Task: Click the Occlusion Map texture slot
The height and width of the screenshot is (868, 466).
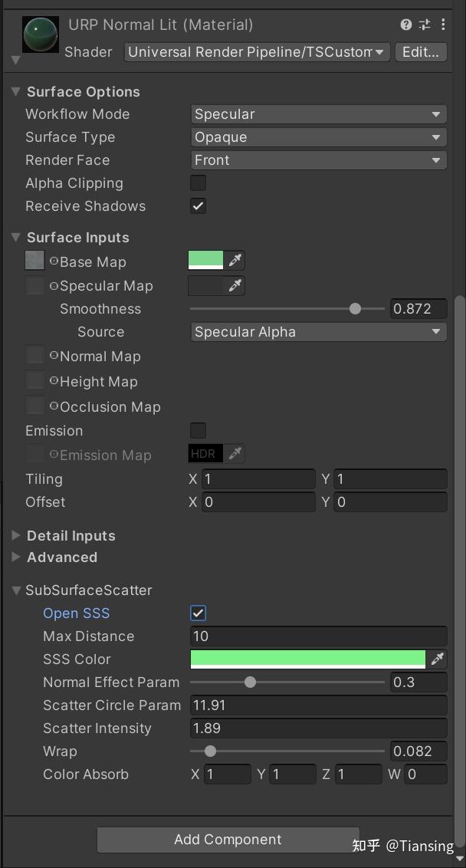Action: 34,406
